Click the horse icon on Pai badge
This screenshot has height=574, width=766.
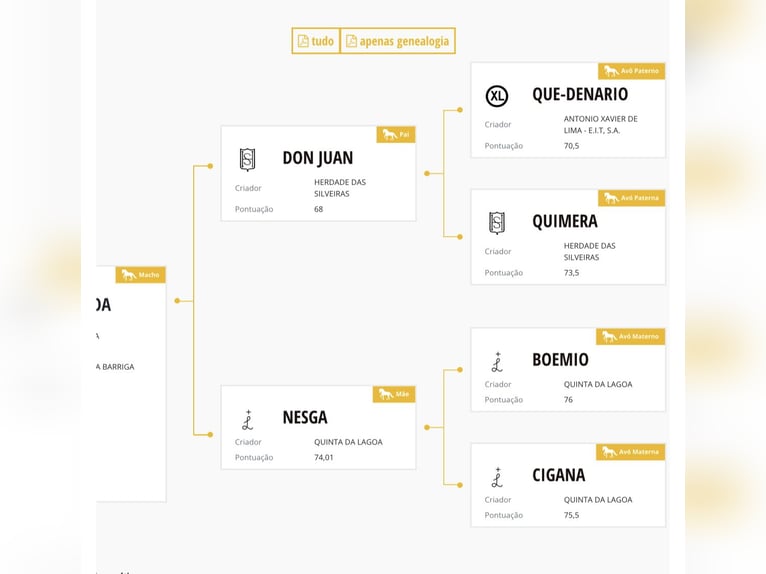click(x=388, y=134)
